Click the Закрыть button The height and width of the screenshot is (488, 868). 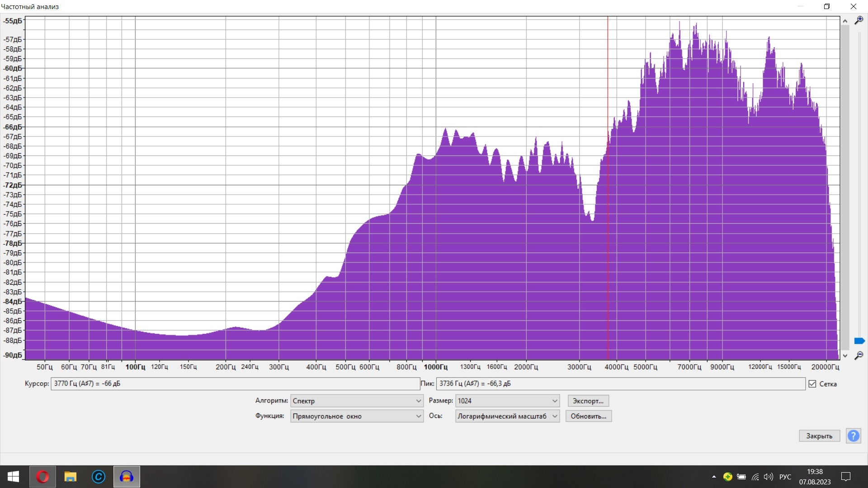point(819,436)
